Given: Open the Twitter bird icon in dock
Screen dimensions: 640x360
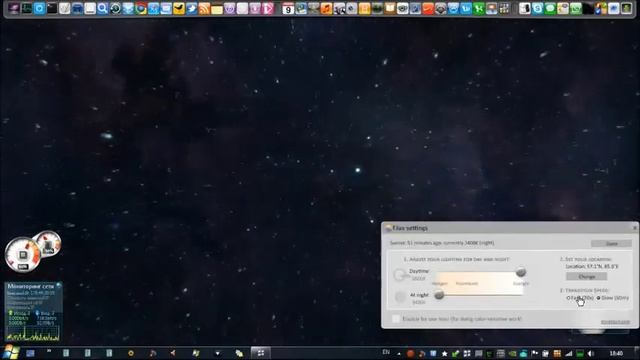Looking at the screenshot, I should pos(191,9).
